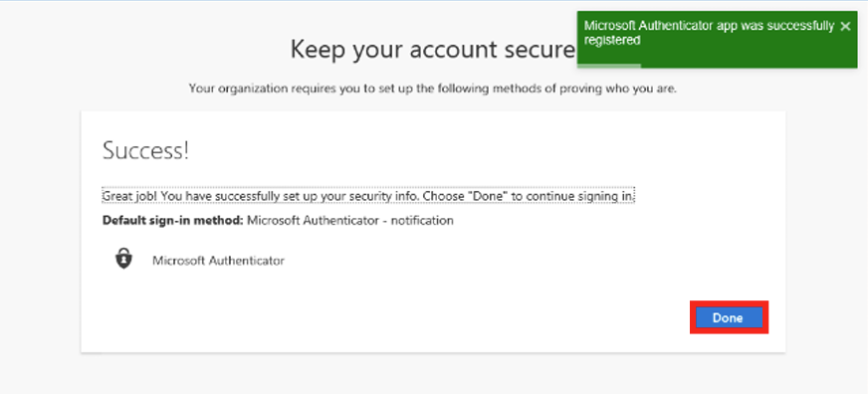Click the light green toast progress bar

(x=609, y=66)
